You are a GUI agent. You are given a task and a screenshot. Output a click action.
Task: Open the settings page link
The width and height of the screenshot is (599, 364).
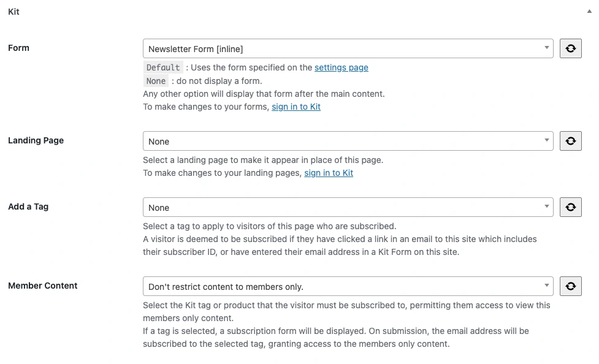point(341,67)
